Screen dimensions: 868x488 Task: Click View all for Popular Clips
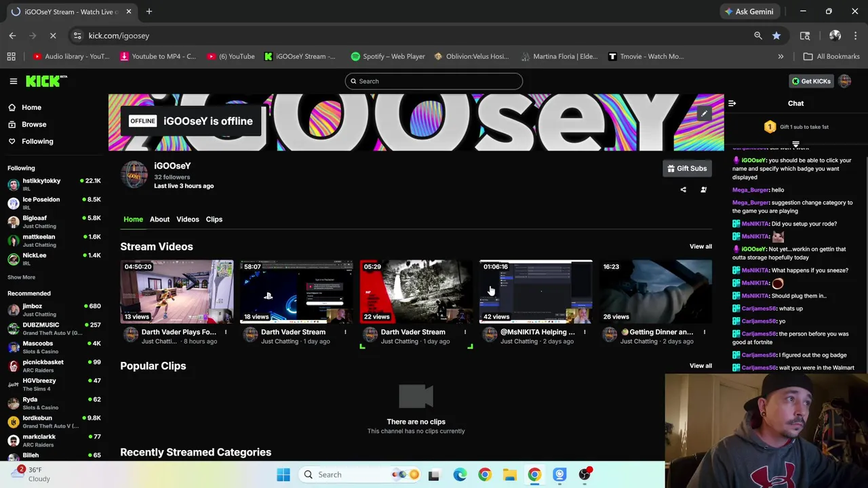pyautogui.click(x=701, y=366)
